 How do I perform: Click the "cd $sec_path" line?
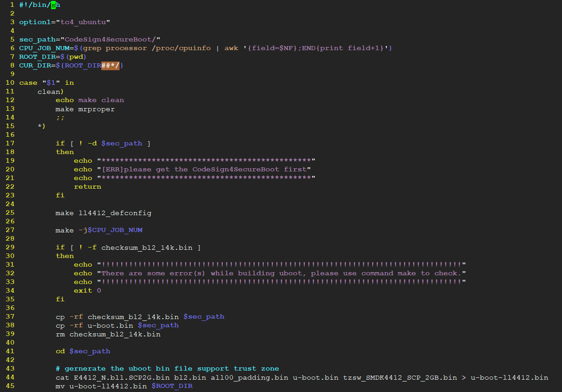tap(83, 351)
